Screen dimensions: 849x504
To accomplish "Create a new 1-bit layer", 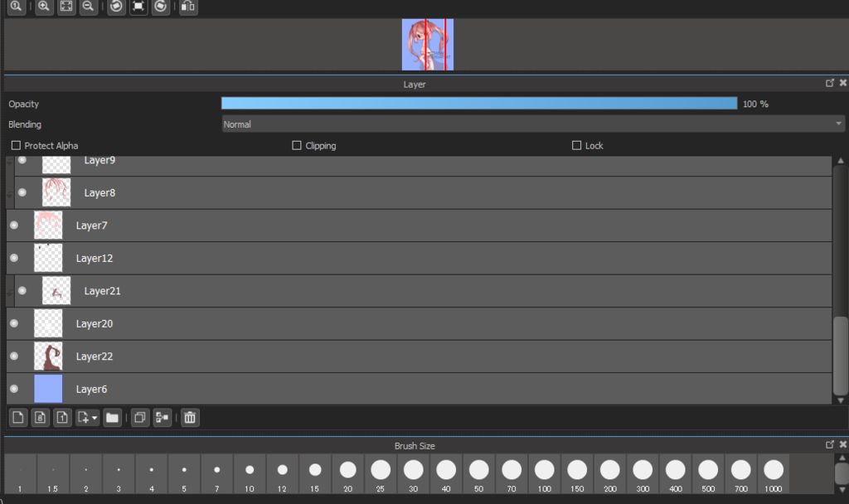I will tap(62, 418).
